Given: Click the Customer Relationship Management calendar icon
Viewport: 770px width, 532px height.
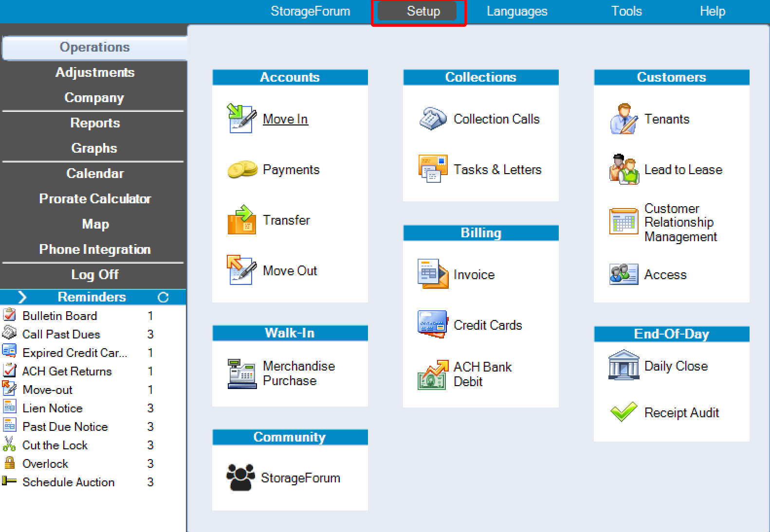Looking at the screenshot, I should (x=624, y=221).
